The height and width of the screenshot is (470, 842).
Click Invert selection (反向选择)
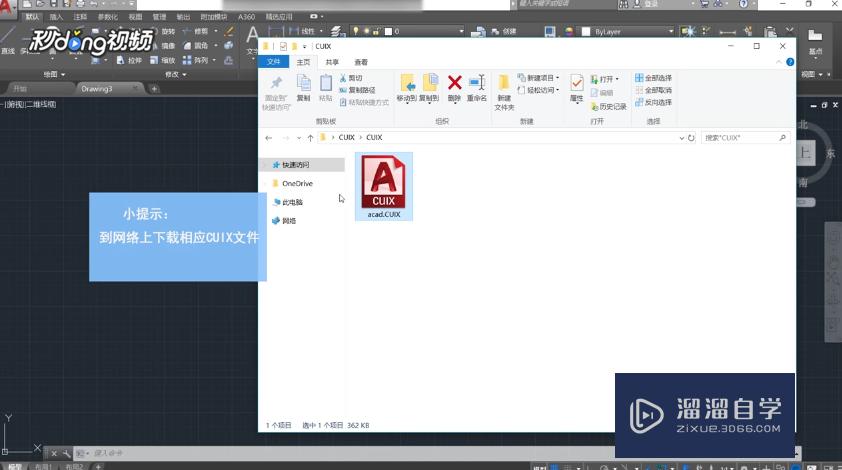point(653,102)
